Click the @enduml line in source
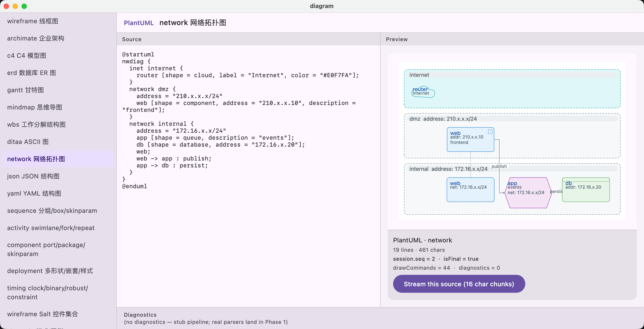Image resolution: width=644 pixels, height=329 pixels. pyautogui.click(x=134, y=186)
